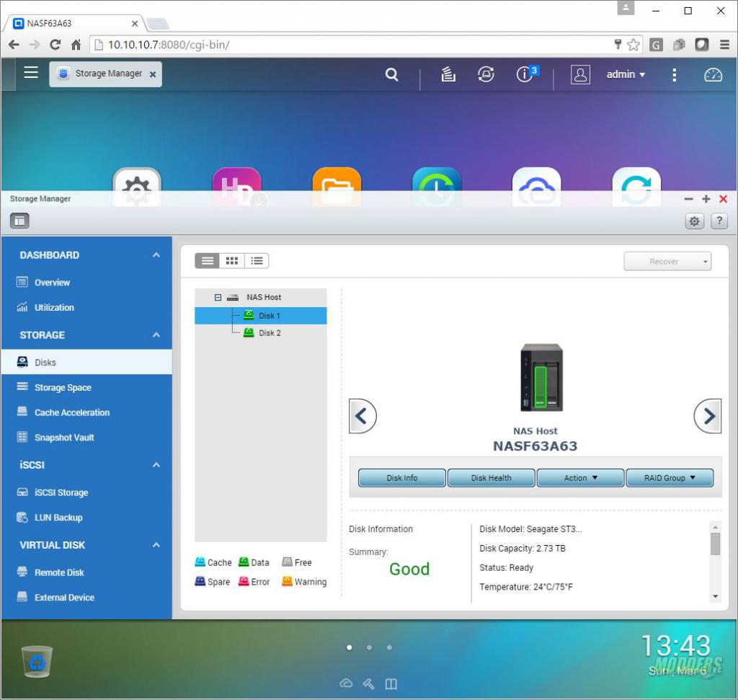Open the Action dropdown button
This screenshot has width=738, height=700.
tap(580, 478)
